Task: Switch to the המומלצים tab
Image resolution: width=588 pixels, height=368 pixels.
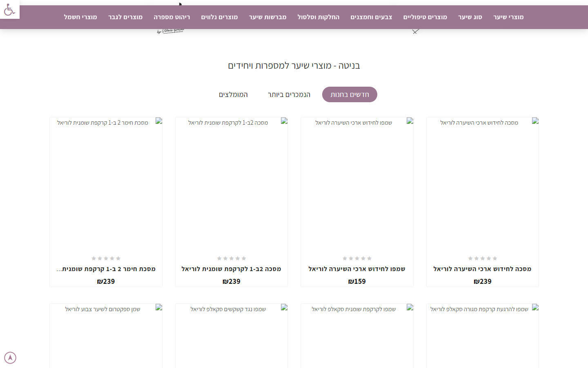Action: tap(233, 94)
